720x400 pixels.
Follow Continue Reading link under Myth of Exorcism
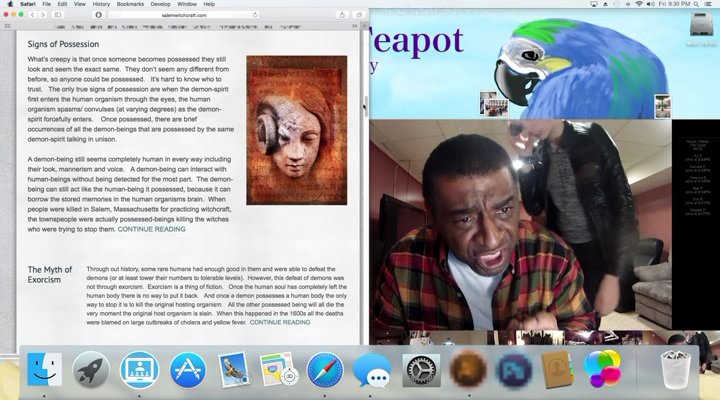click(279, 322)
